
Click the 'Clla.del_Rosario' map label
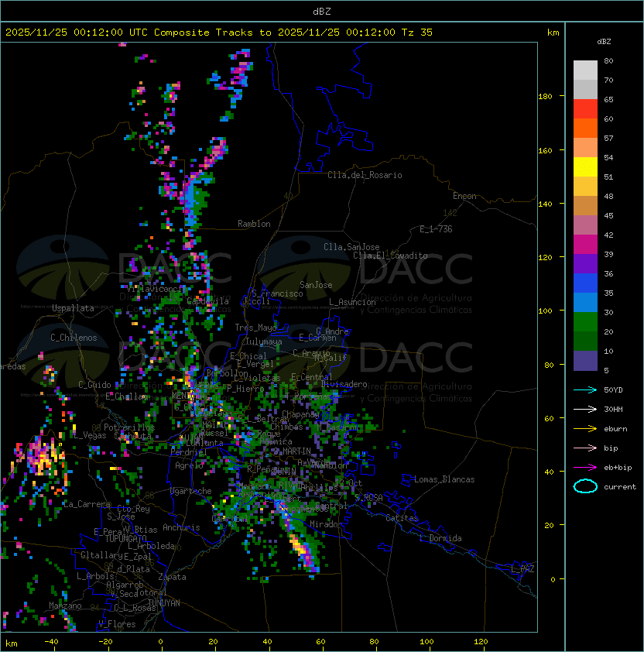point(365,175)
